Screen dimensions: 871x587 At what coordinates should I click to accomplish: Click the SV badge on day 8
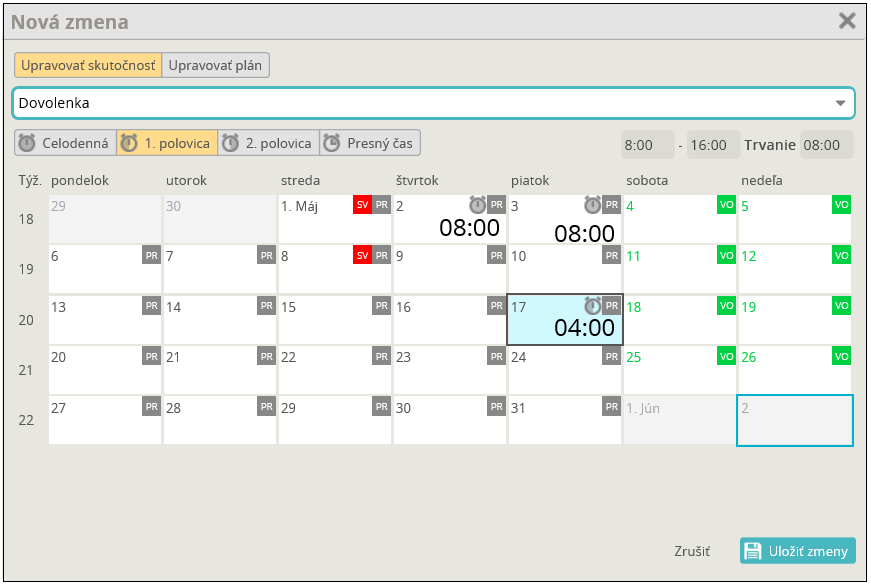(x=362, y=255)
